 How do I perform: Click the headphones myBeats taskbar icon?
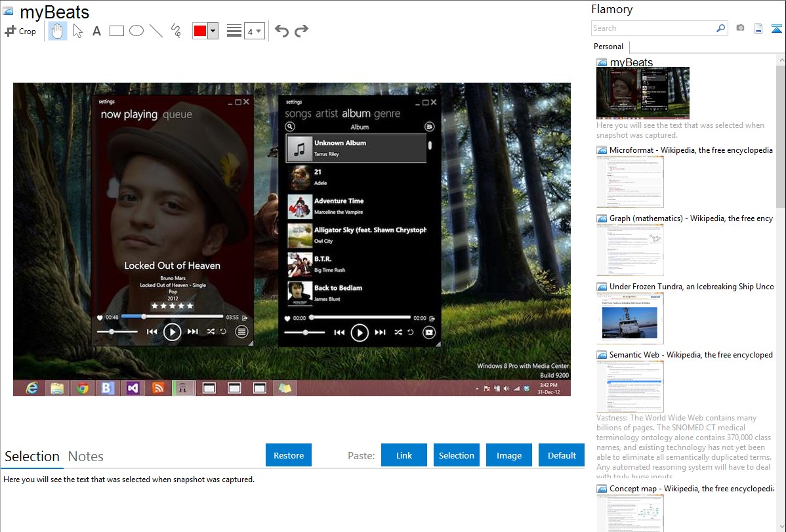[x=184, y=388]
